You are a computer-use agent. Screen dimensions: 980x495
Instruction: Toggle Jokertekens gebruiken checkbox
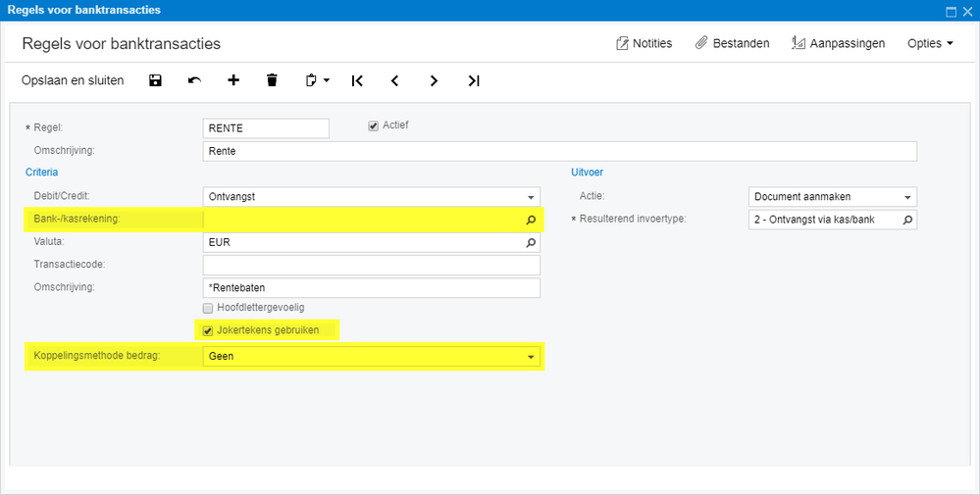click(208, 330)
